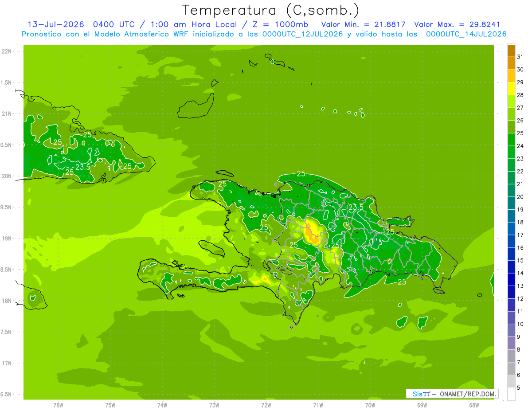Click the latitude axis label 21N
Image resolution: width=532 pixels, height=411 pixels.
coord(8,114)
